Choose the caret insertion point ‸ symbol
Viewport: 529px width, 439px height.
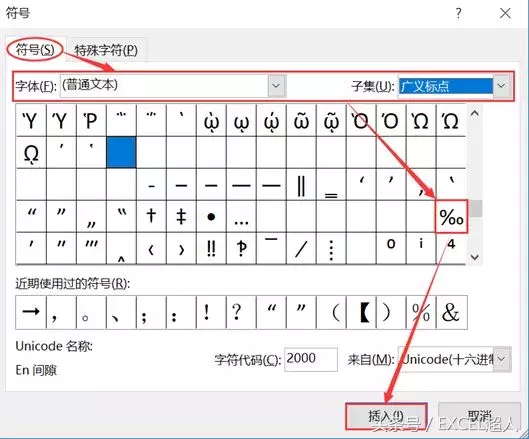(x=121, y=248)
